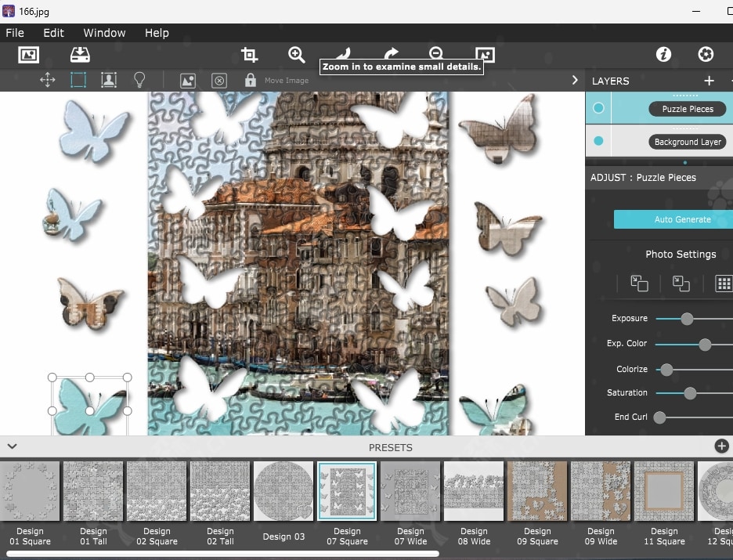Open the info icon
The image size is (733, 560).
[x=663, y=55]
